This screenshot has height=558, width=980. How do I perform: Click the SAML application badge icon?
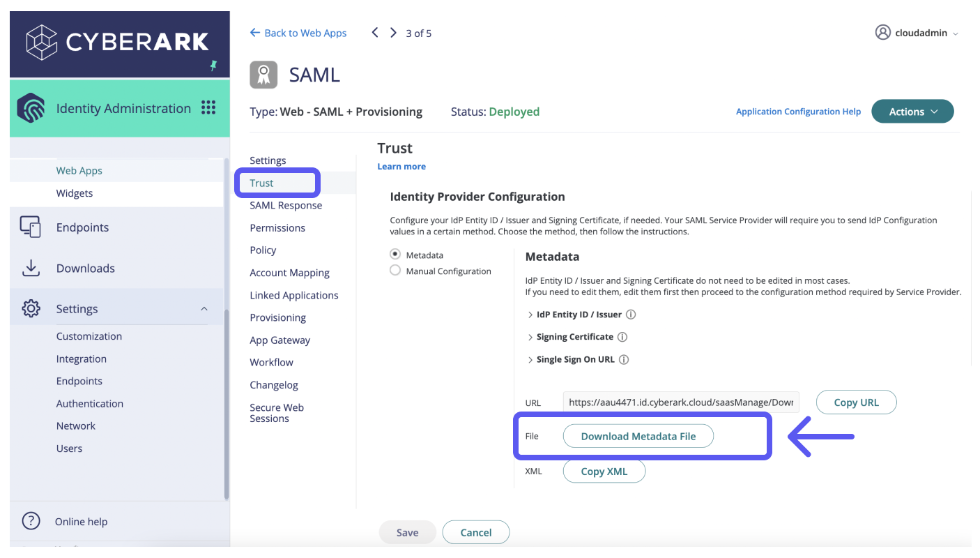point(263,74)
